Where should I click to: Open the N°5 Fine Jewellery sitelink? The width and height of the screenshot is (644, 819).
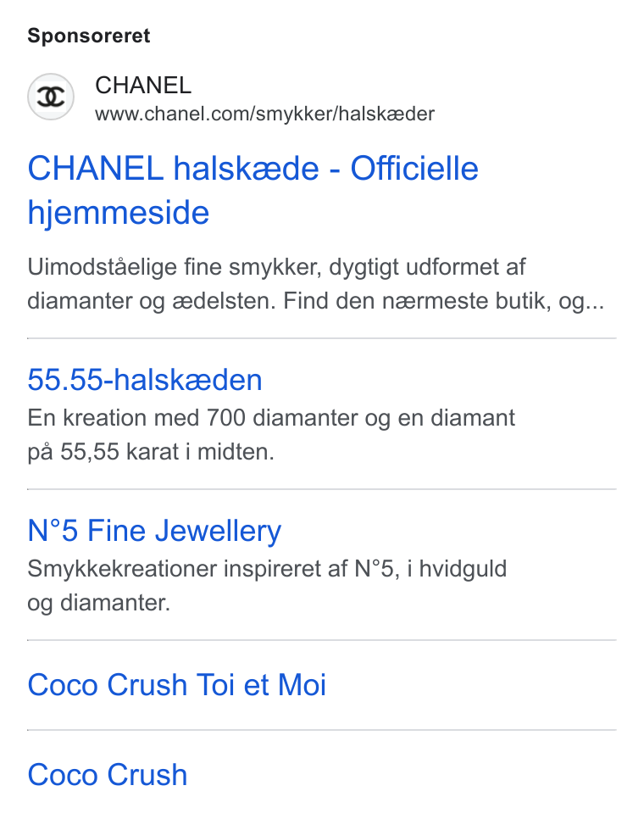(x=154, y=531)
